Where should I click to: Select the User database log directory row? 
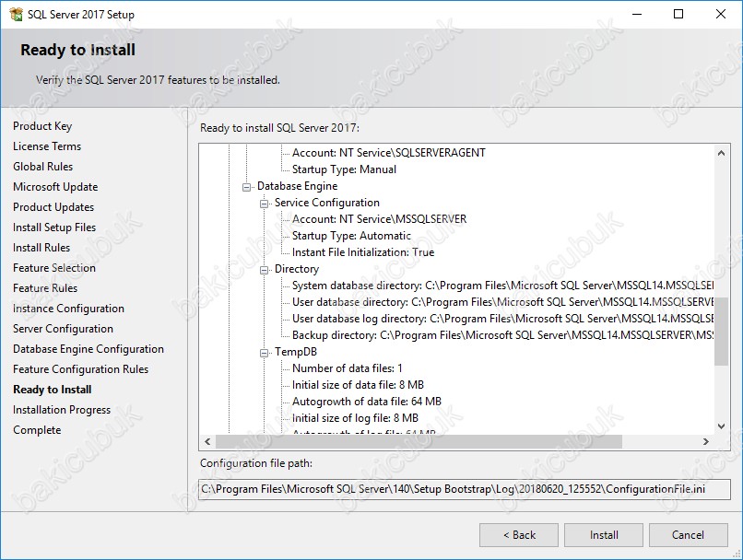[502, 319]
